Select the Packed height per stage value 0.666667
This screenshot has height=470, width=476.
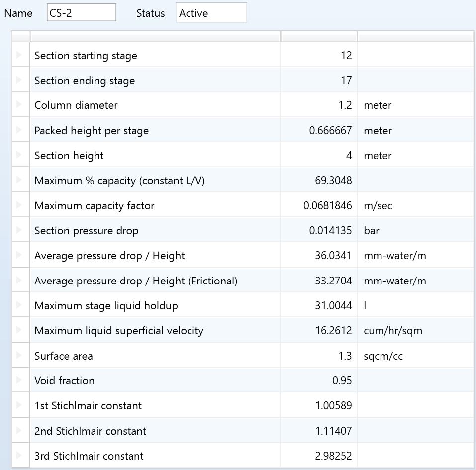click(330, 131)
